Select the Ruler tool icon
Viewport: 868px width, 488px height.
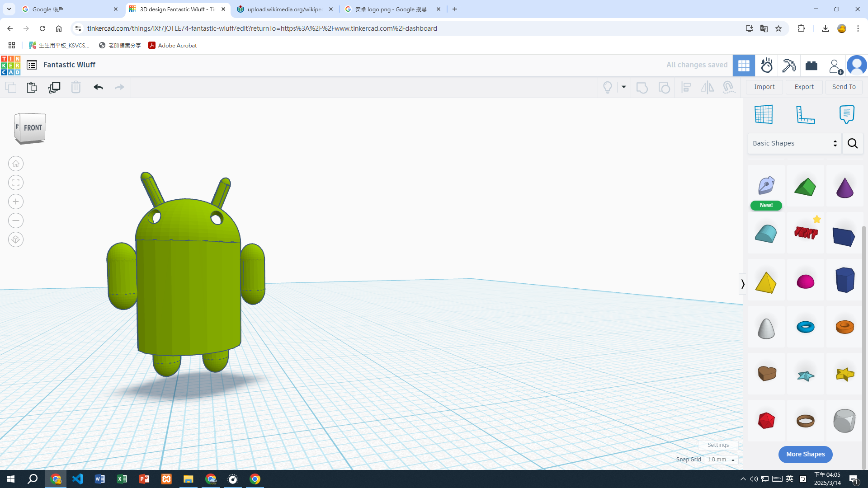coord(805,115)
